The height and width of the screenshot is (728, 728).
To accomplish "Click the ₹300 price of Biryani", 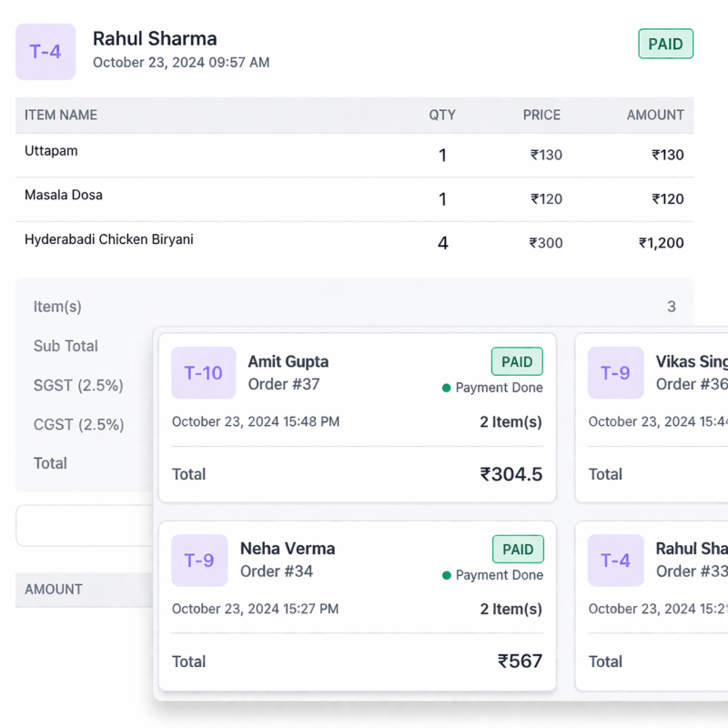I will (x=546, y=243).
